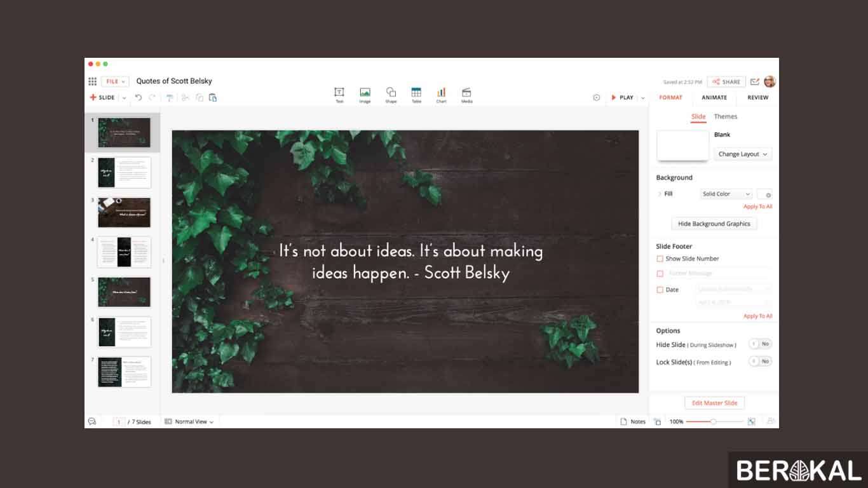Click the fit-to-screen icon beside zoom slider
Image resolution: width=868 pixels, height=488 pixels.
pos(752,421)
